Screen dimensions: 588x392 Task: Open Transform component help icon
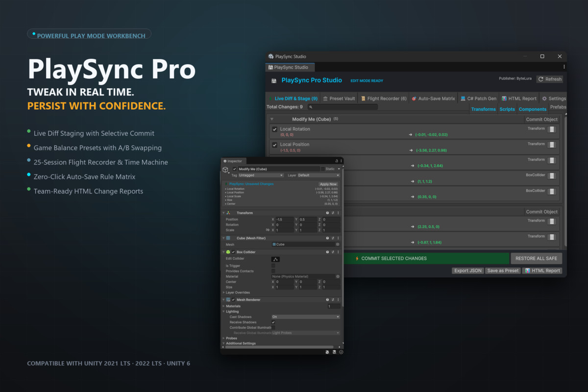pos(327,213)
